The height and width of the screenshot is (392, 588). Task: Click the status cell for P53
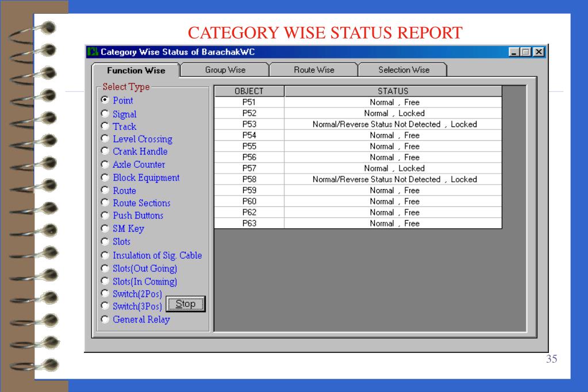pyautogui.click(x=393, y=124)
